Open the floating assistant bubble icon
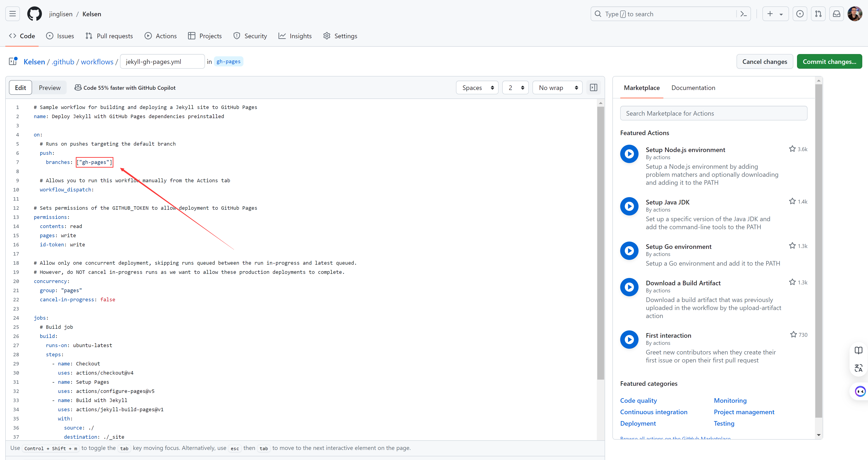Screen dimensions: 868x460 [860, 391]
